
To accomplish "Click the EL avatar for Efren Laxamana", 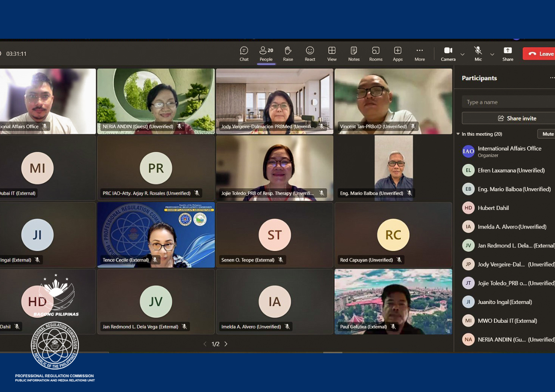I will tap(468, 170).
